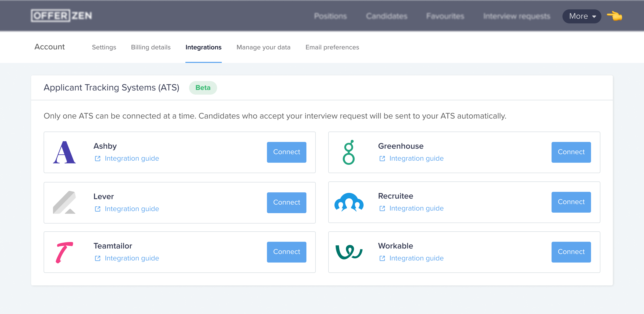Click the OfferZen logo in the header
Image resolution: width=644 pixels, height=314 pixels.
(61, 16)
